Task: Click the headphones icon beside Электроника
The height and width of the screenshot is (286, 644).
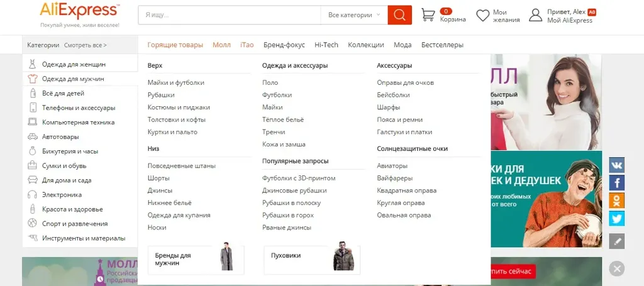Action: pos(33,194)
